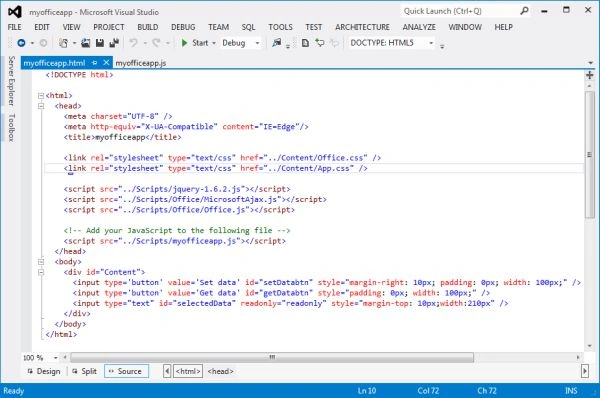Viewport: 600px width, 398px height.
Task: Click the horizontal scrollbar thumb
Action: pyautogui.click(x=272, y=357)
